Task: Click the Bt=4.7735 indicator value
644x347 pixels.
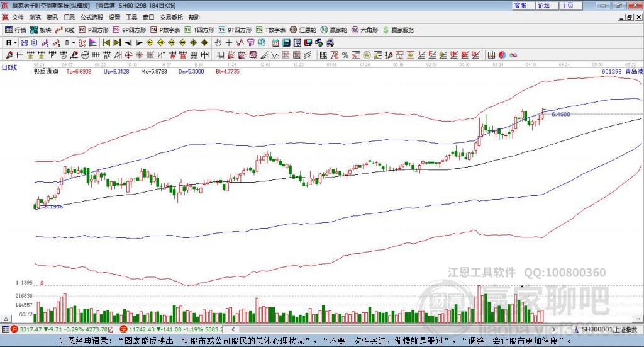Action: (x=228, y=71)
